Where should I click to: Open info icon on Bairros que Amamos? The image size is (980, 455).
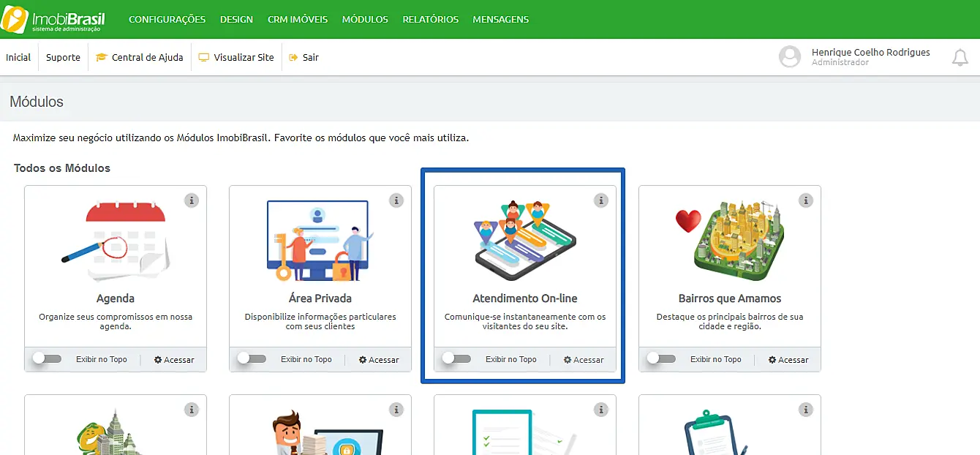[x=806, y=200]
